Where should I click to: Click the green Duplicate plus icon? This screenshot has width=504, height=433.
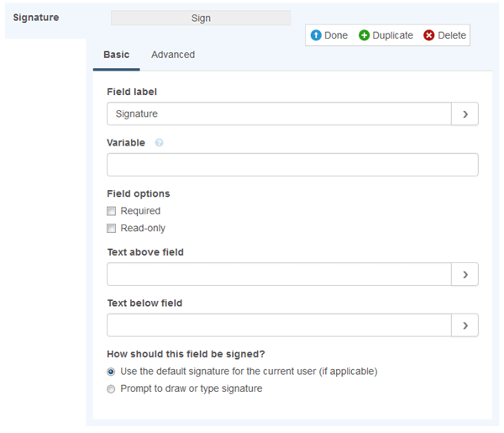coord(364,35)
